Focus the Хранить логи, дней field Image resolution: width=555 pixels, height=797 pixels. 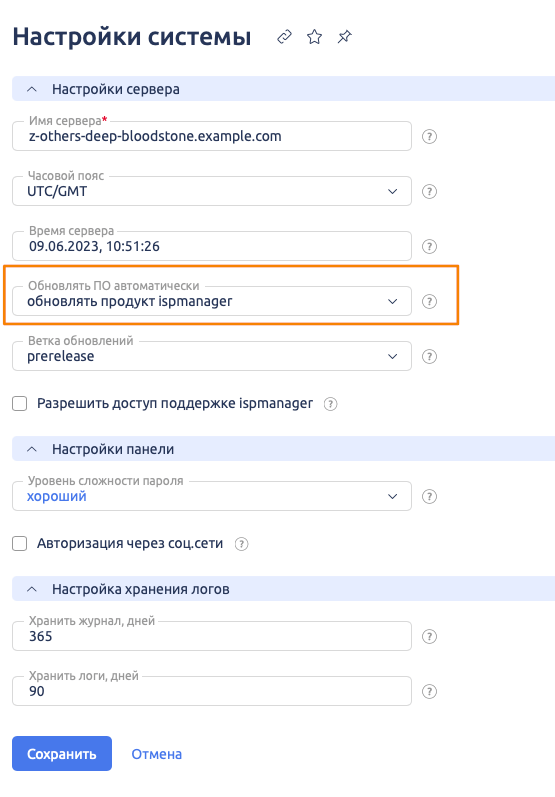point(211,691)
